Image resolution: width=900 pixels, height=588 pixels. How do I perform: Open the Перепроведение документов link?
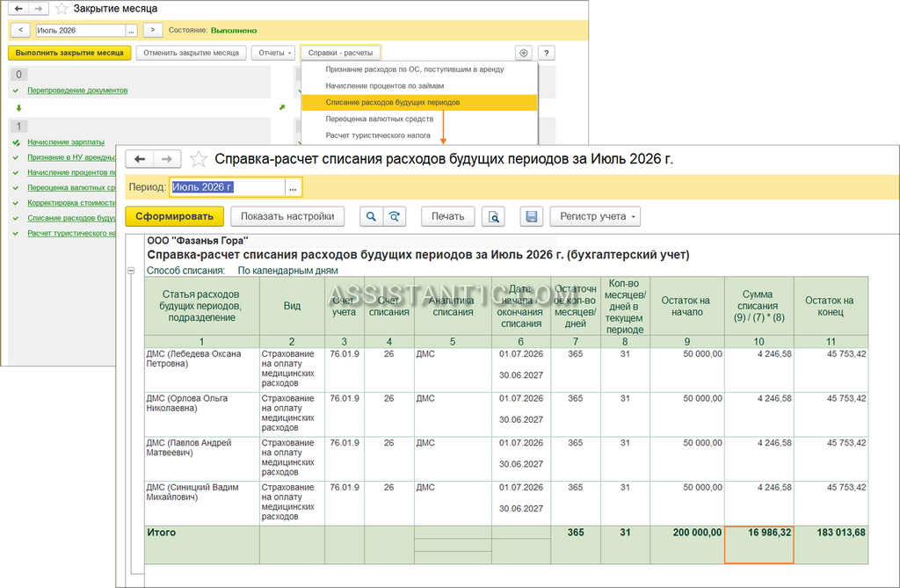(x=77, y=91)
